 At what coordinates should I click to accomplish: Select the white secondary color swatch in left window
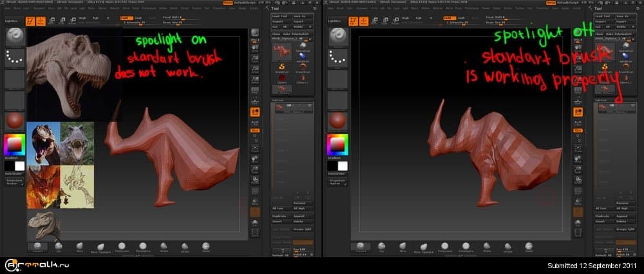(20, 166)
